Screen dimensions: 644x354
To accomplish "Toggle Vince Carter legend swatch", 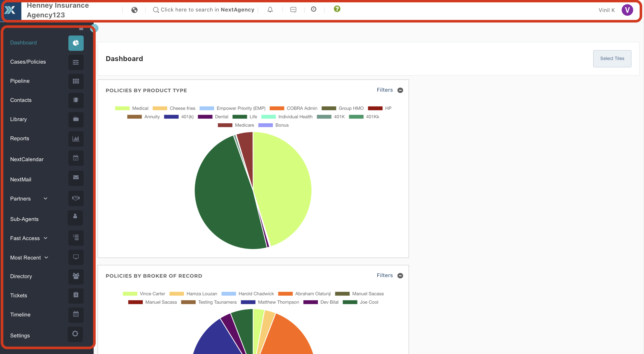I will point(130,294).
